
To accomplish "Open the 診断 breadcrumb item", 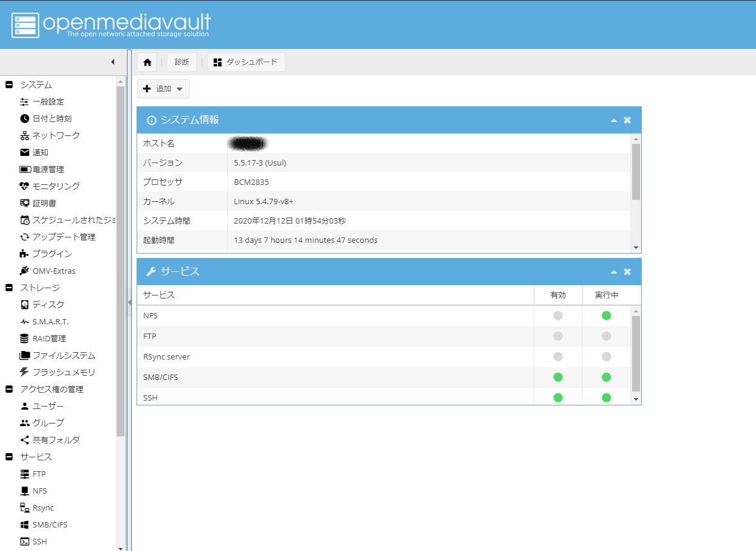I will pyautogui.click(x=182, y=62).
